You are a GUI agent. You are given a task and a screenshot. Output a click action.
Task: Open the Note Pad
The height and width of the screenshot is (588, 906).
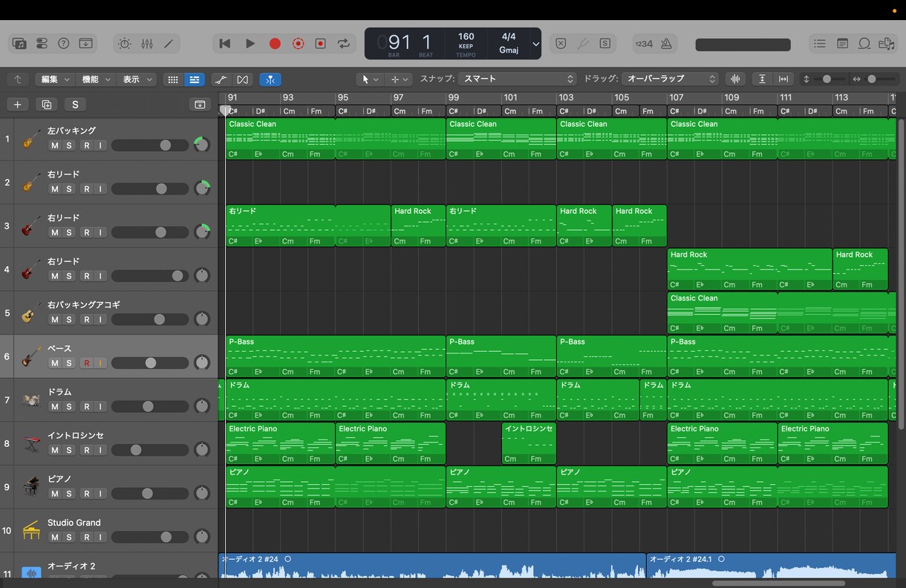point(842,44)
